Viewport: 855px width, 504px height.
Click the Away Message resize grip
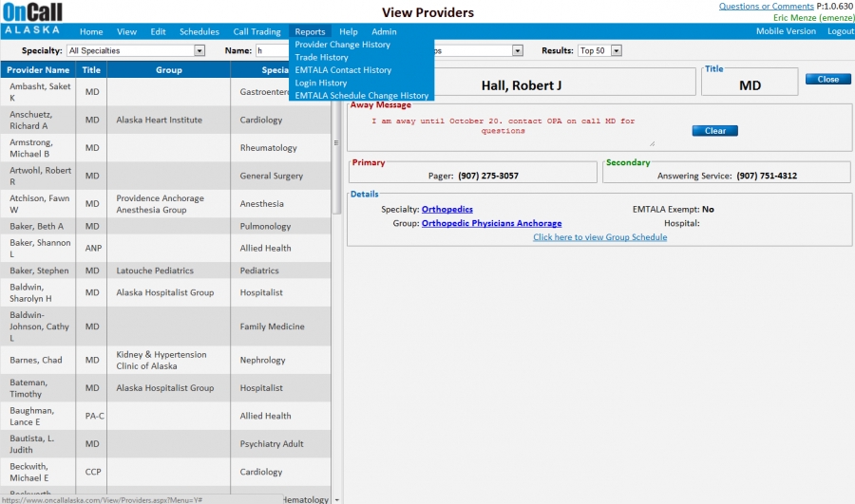pyautogui.click(x=652, y=143)
